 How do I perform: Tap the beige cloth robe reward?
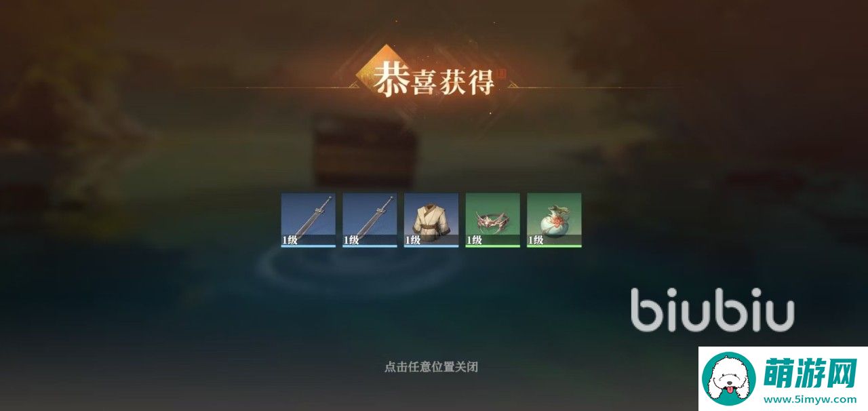pos(431,220)
